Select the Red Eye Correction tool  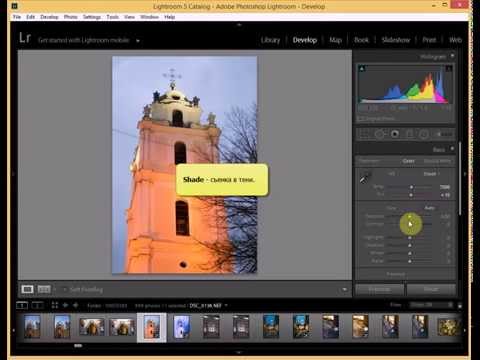(395, 134)
